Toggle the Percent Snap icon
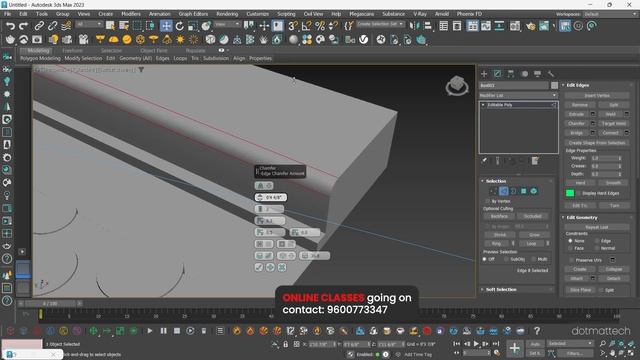This screenshot has height=360, width=640. click(x=320, y=26)
